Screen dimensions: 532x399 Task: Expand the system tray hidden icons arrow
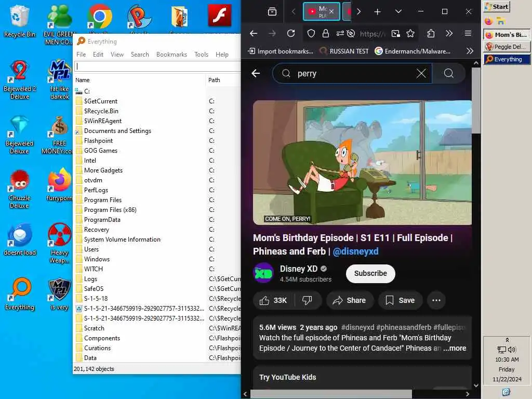pyautogui.click(x=507, y=340)
